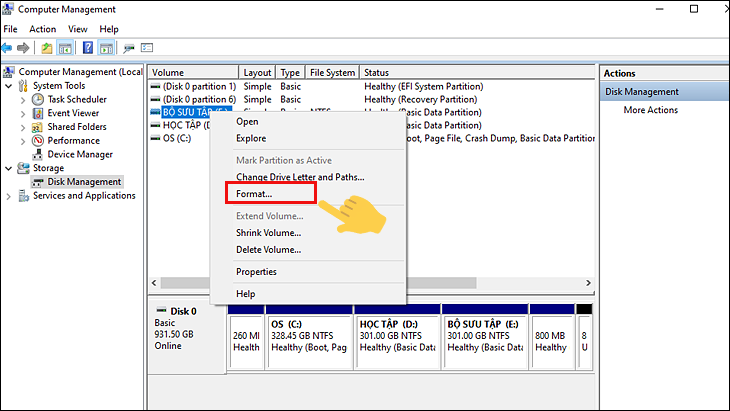Click the volume list horizontal scrollbar right arrow
The height and width of the screenshot is (411, 730).
click(x=588, y=283)
